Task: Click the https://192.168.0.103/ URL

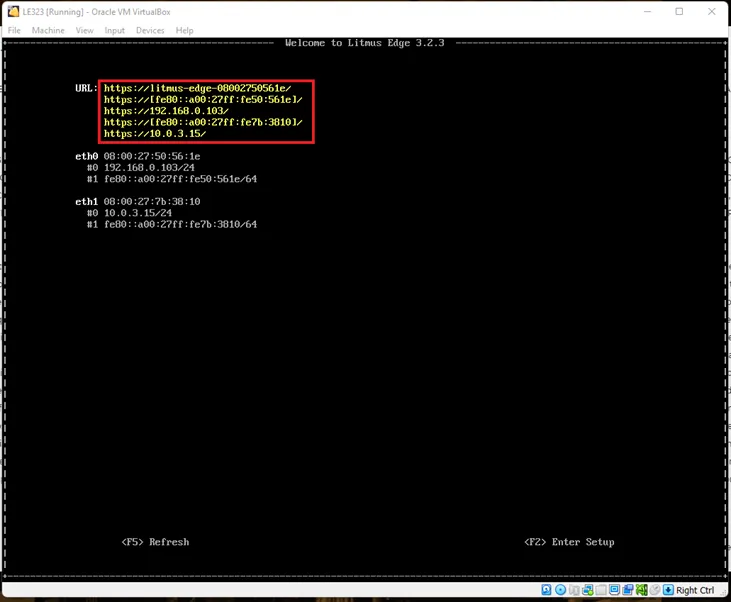Action: (166, 111)
